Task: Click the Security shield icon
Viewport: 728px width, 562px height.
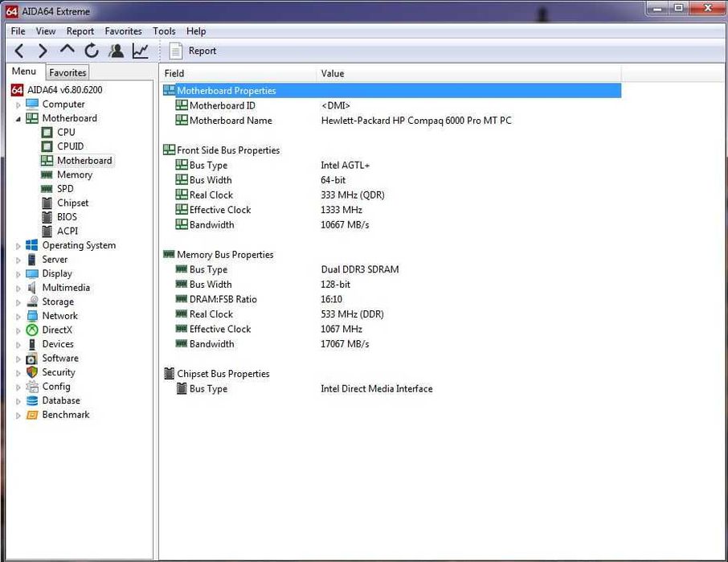Action: 32,372
